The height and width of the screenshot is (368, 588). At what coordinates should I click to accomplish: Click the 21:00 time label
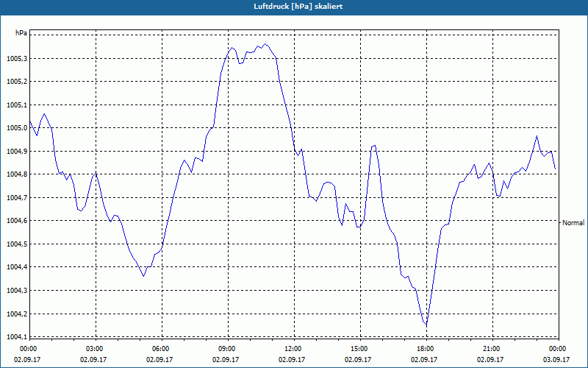(x=492, y=349)
